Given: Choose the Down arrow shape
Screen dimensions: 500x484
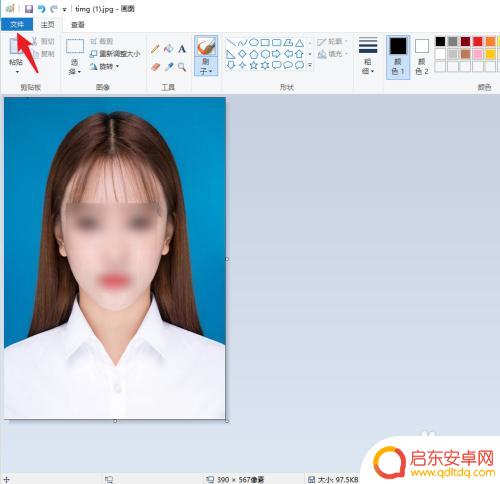Looking at the screenshot, I should coord(231,65).
